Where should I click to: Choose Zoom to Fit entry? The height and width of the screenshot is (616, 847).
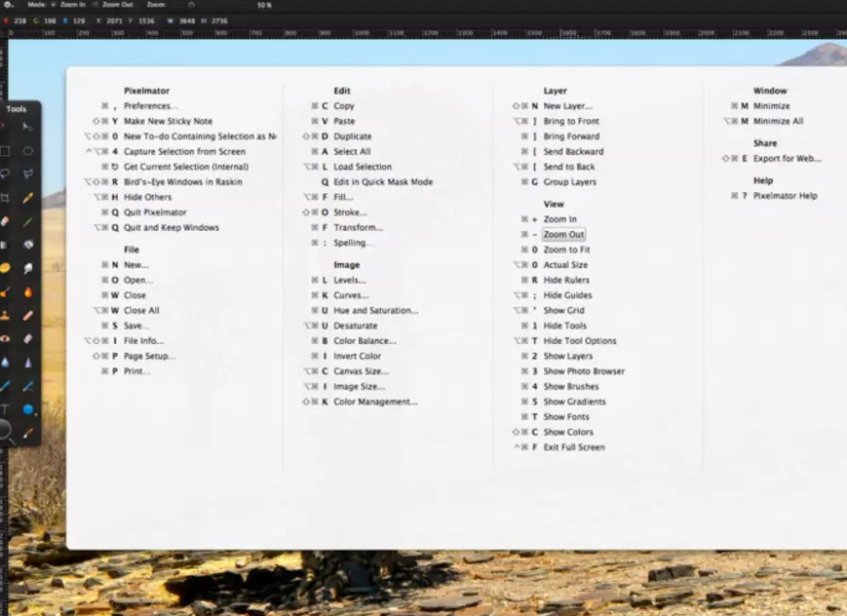click(x=566, y=250)
